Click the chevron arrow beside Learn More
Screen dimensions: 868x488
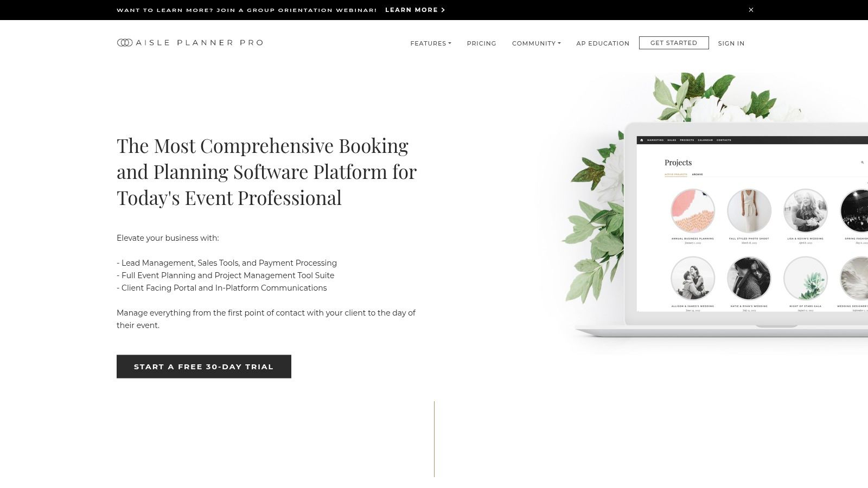[443, 10]
